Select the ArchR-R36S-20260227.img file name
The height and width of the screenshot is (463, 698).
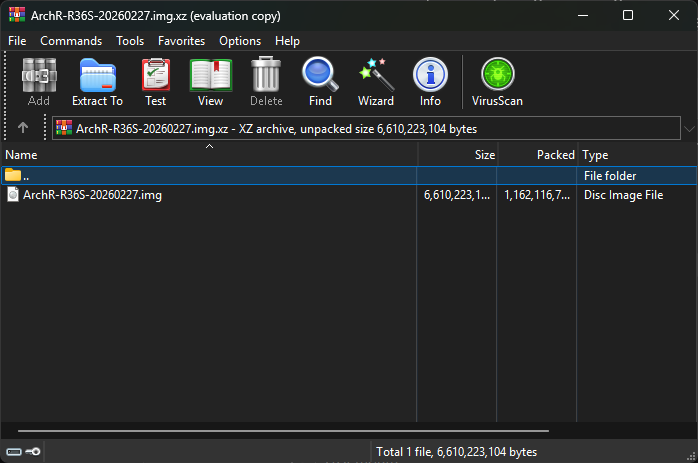(92, 195)
